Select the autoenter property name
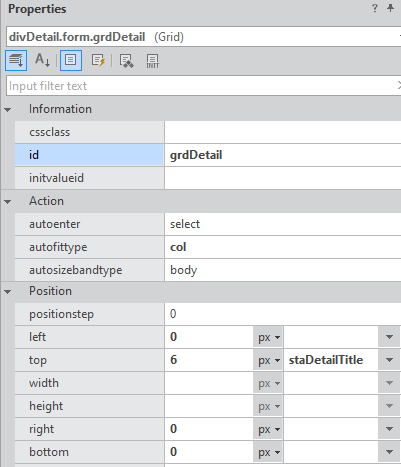Screen dimensions: 401x467 [89, 224]
